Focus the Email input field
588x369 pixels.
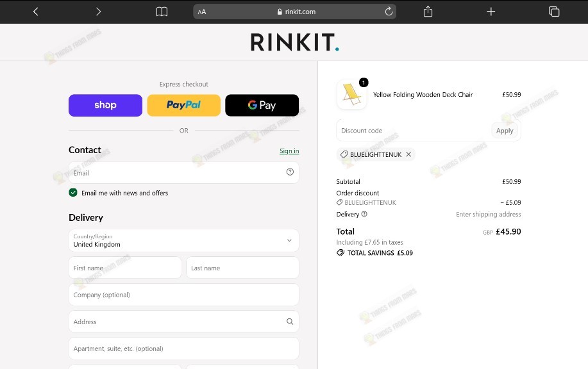click(184, 173)
